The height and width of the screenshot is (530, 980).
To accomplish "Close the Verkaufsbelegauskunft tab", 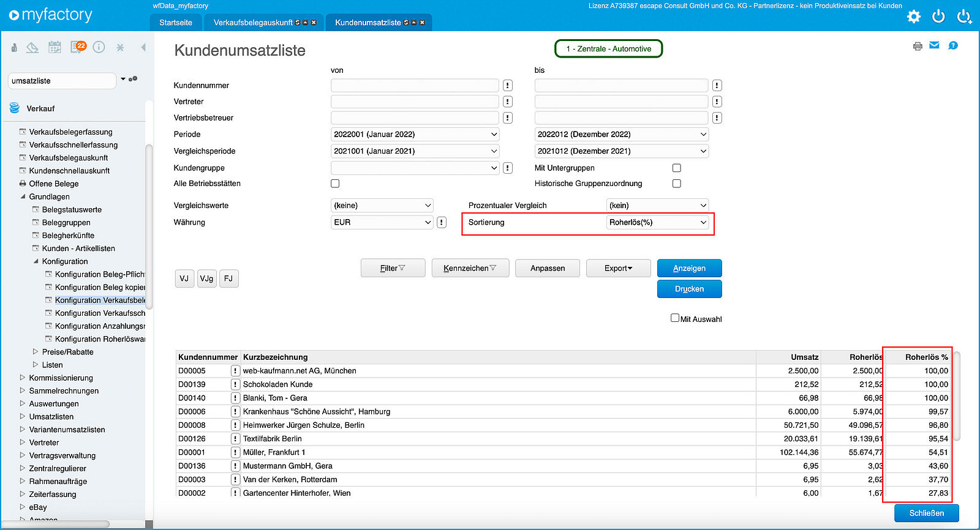I will [314, 23].
